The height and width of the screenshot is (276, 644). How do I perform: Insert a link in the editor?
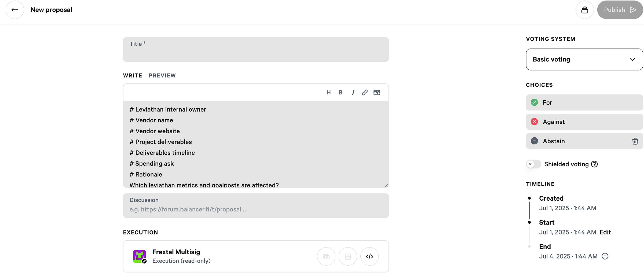click(365, 93)
